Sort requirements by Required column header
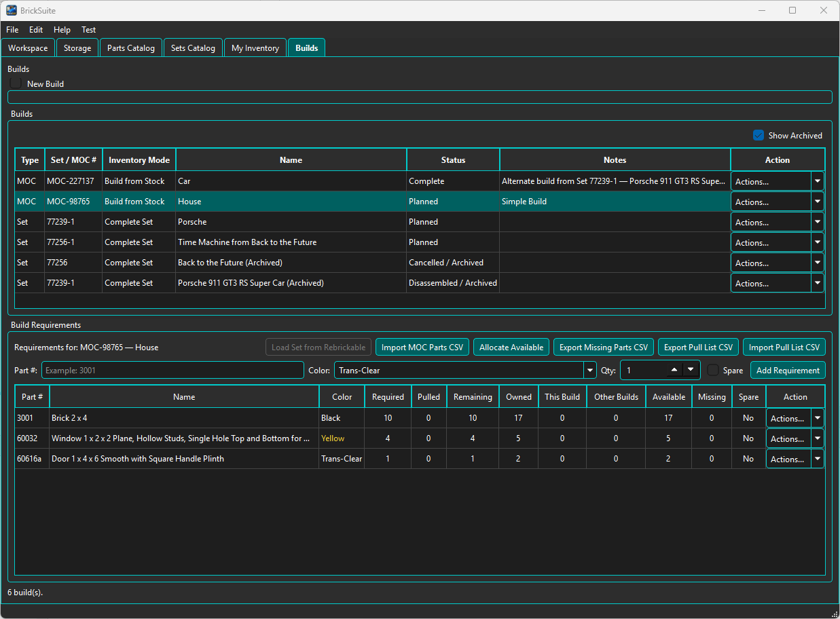 (388, 397)
